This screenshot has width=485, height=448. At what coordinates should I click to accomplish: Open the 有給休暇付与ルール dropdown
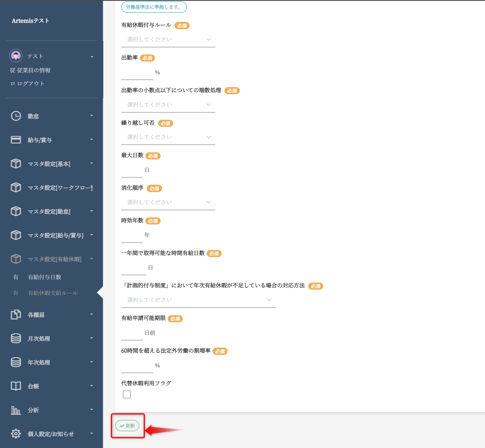click(168, 40)
